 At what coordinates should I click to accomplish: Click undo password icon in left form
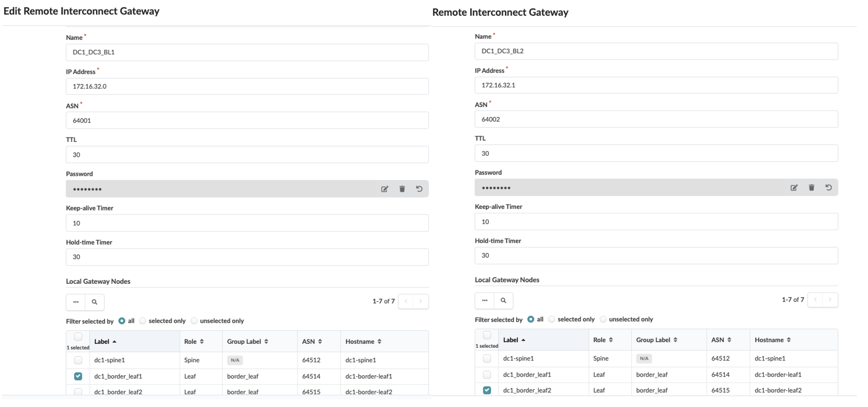pyautogui.click(x=419, y=189)
